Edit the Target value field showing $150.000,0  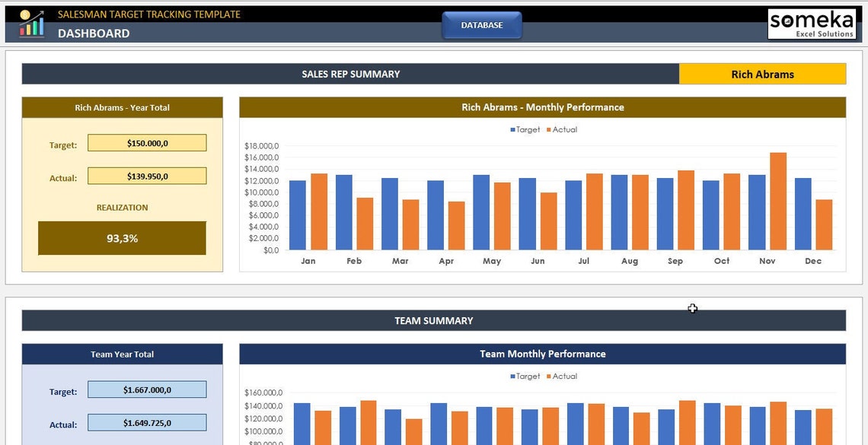coord(147,142)
